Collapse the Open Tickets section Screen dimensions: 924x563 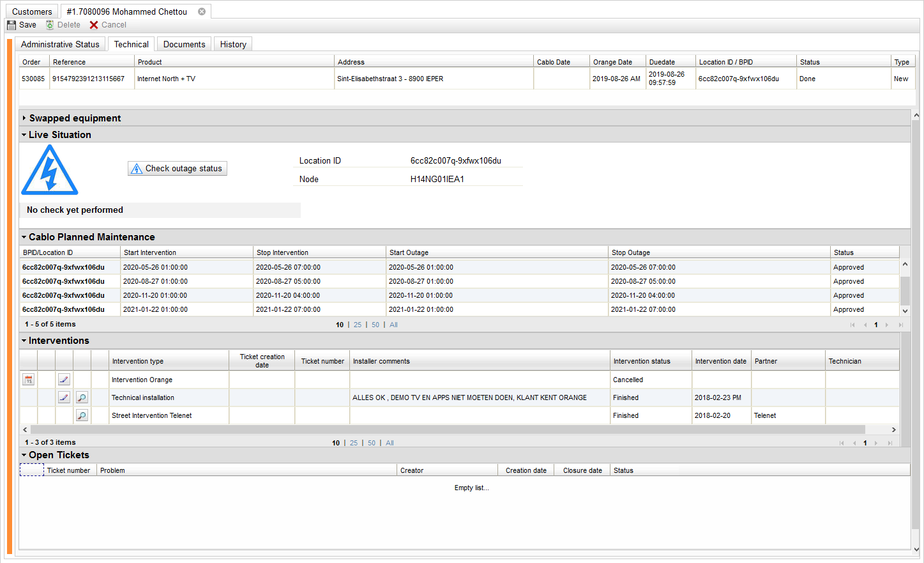click(x=24, y=455)
